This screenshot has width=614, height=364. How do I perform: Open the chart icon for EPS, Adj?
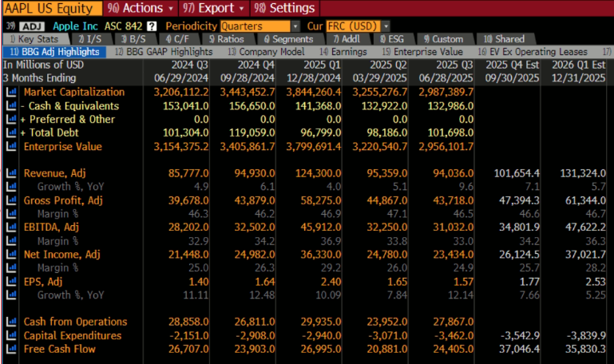[x=11, y=282]
